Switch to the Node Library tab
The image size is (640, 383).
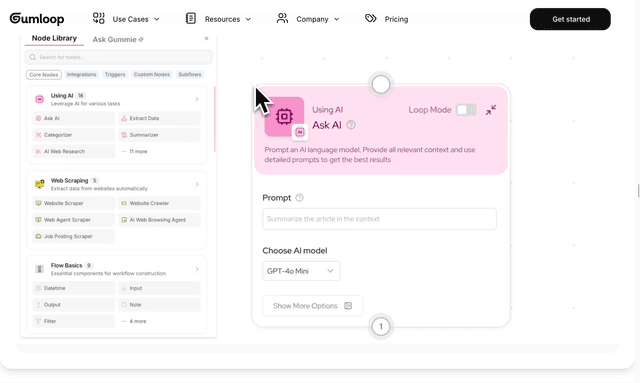pyautogui.click(x=54, y=38)
